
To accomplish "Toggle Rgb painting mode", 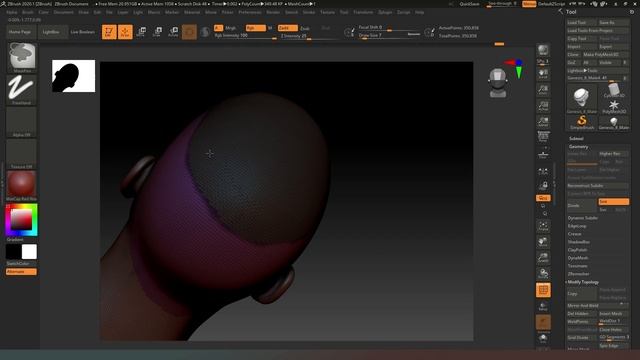I will (x=256, y=28).
